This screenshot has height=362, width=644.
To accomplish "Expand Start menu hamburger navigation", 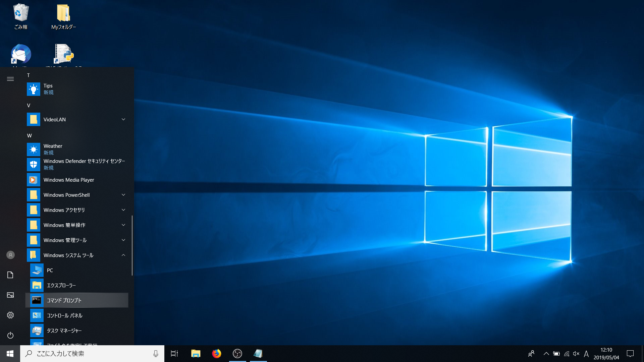I will (x=10, y=79).
